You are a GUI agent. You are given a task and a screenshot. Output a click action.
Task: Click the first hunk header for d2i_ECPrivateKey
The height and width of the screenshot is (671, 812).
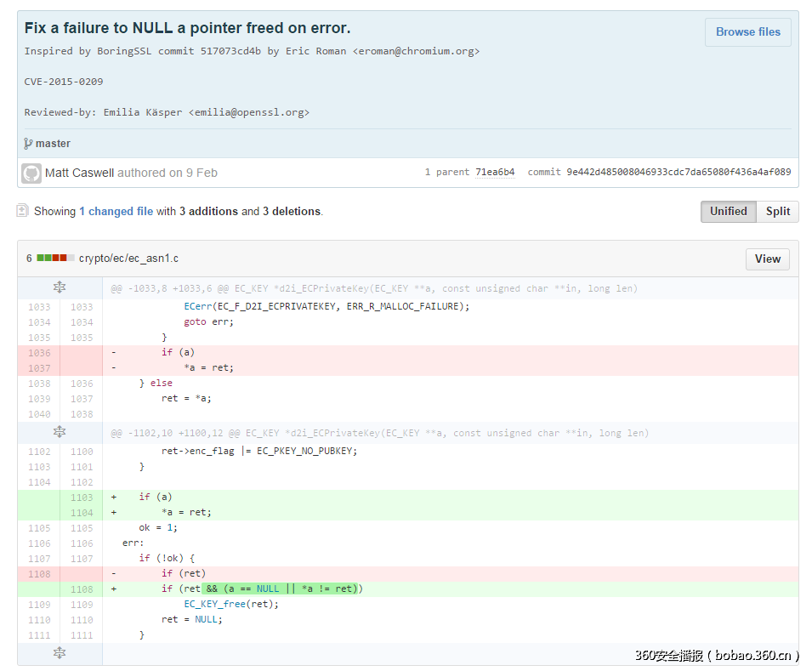pos(374,288)
